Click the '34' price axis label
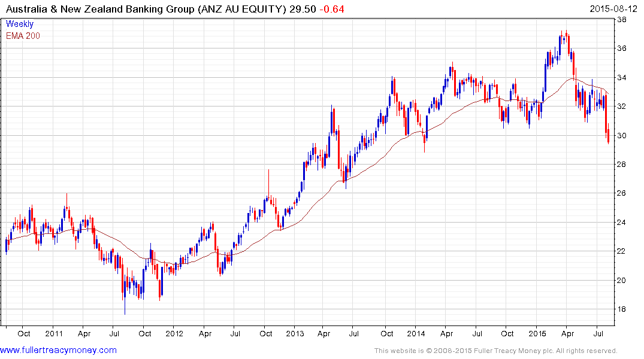 (621, 78)
